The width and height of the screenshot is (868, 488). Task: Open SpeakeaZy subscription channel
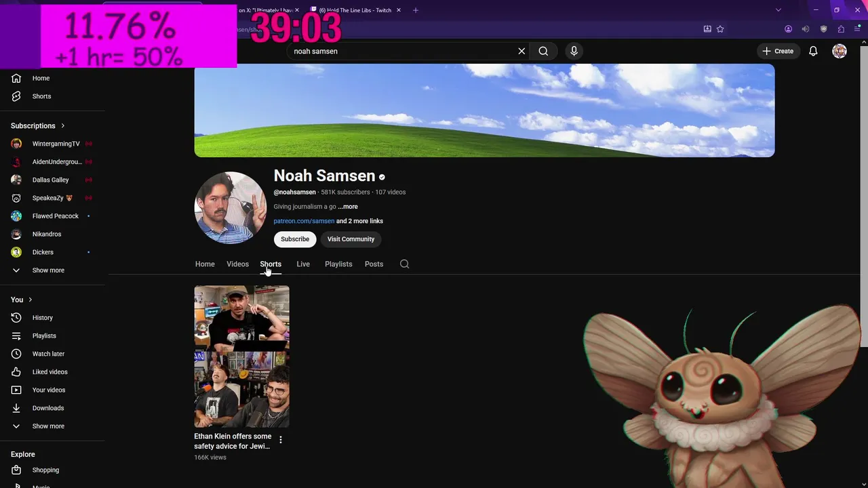(x=52, y=198)
